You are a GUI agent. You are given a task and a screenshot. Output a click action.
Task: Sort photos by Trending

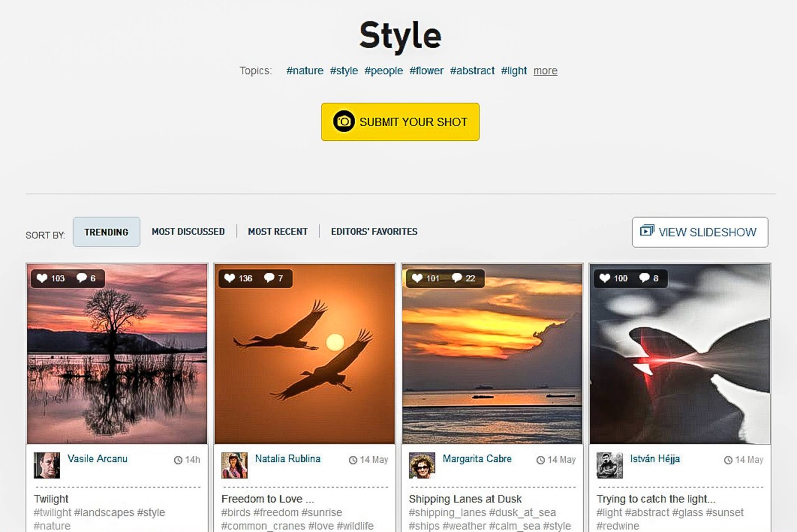(x=106, y=232)
